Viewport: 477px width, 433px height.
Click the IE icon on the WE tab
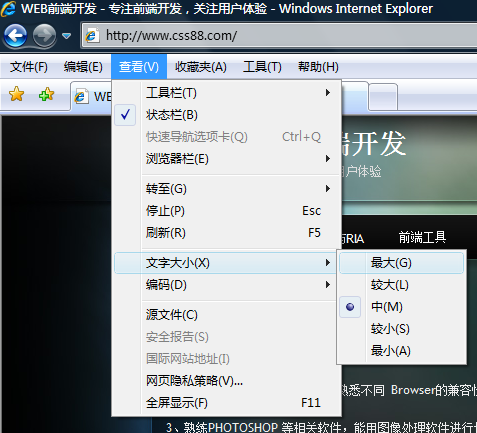[x=81, y=97]
